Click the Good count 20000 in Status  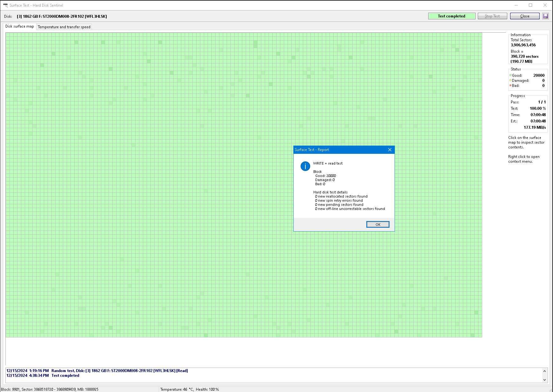(539, 75)
